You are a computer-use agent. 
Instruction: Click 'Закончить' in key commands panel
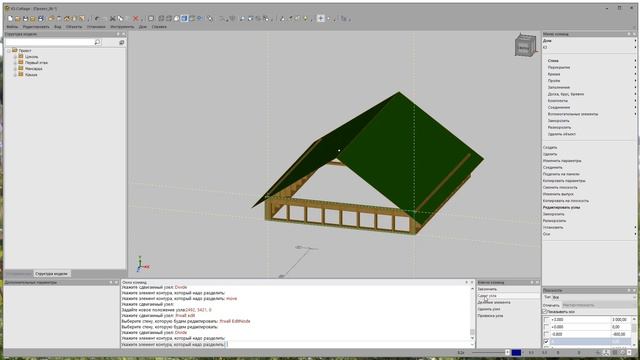(x=487, y=289)
